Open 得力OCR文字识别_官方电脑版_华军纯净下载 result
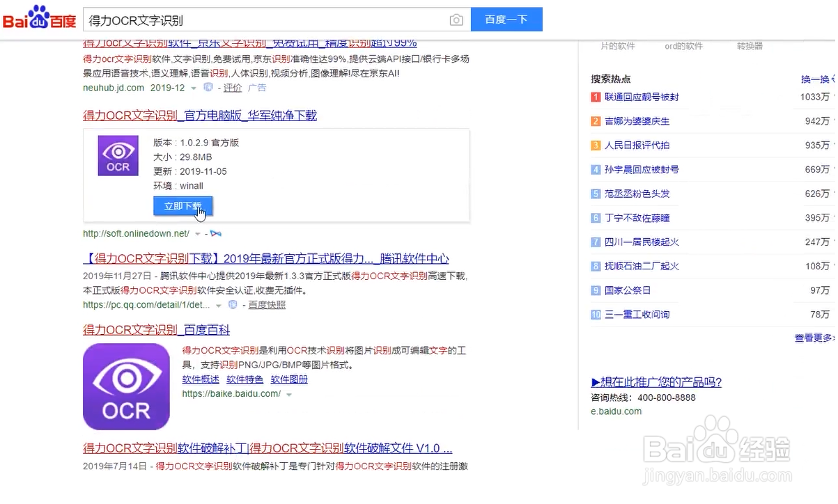The image size is (838, 504). click(x=200, y=116)
